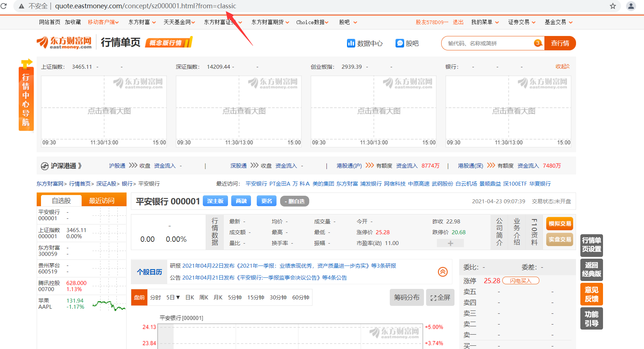
Task: Click the 两融 tag button
Action: pyautogui.click(x=241, y=201)
